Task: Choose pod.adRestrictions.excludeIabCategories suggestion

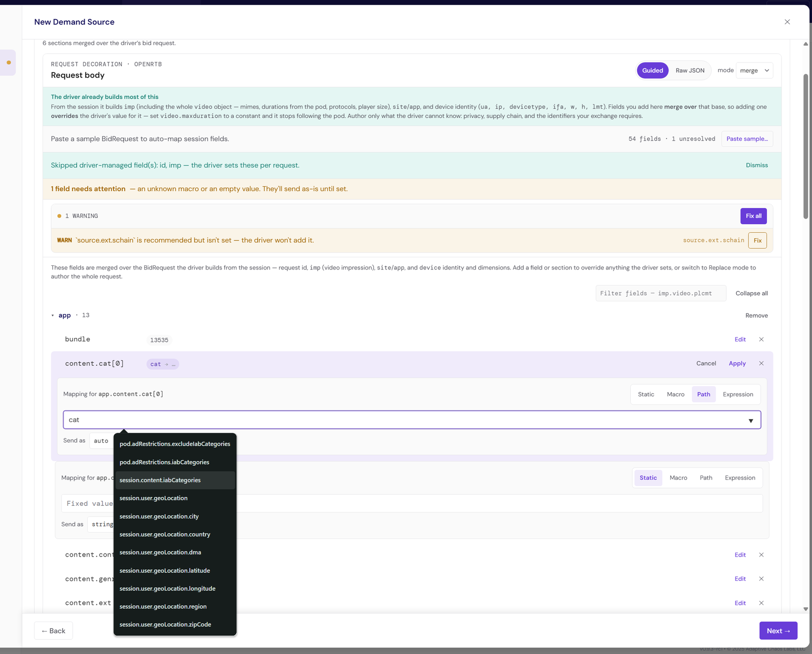Action: coord(175,444)
